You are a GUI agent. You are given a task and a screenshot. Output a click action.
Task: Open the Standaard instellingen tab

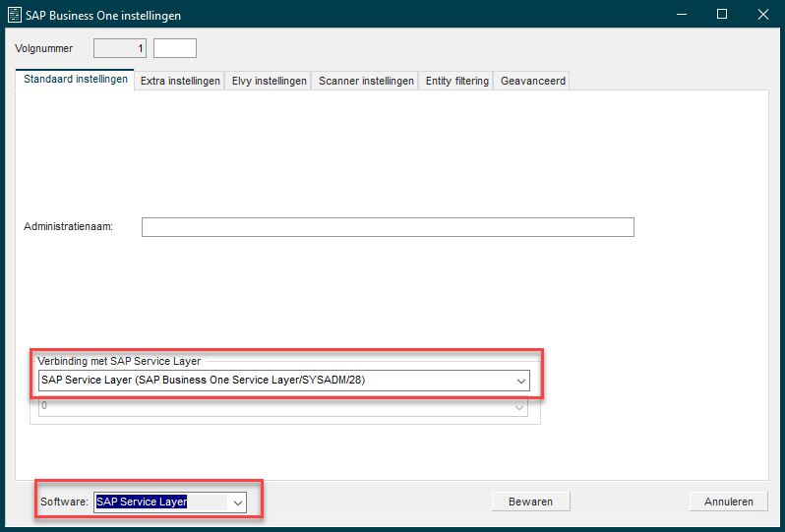[x=75, y=80]
